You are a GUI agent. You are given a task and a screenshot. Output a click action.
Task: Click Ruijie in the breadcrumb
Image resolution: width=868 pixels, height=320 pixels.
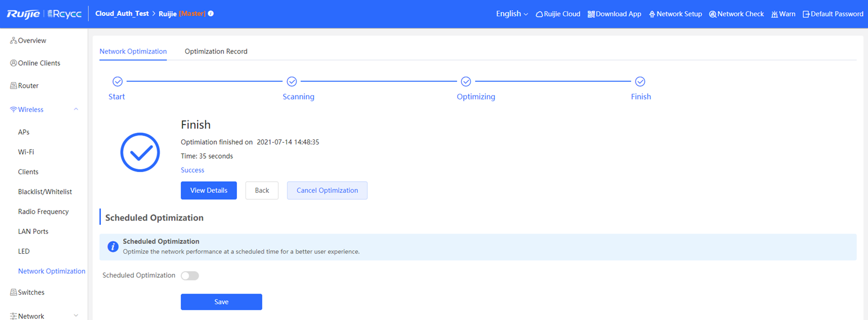point(168,13)
